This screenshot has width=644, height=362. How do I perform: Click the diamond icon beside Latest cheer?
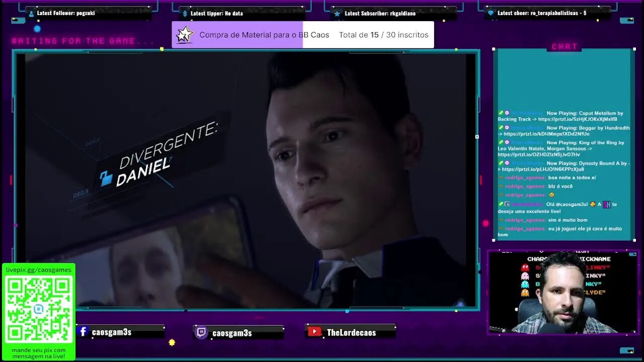tap(491, 13)
